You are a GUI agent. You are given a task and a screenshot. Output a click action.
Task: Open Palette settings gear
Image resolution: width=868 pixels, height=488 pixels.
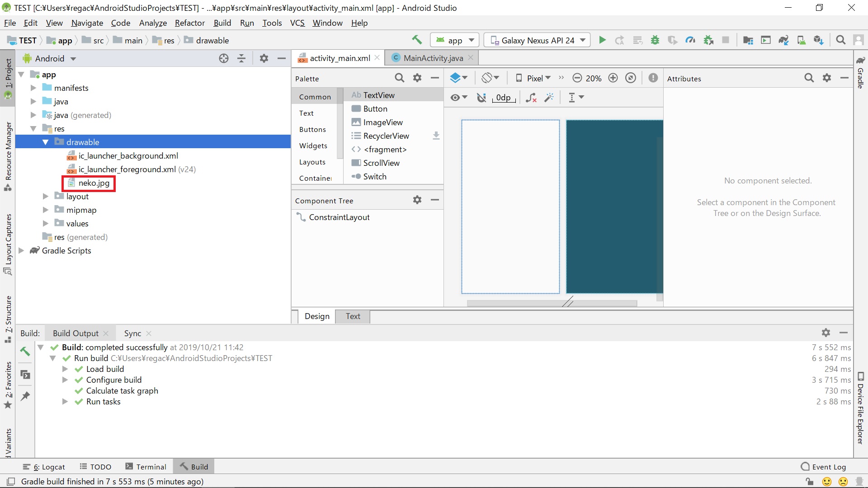[x=417, y=78]
